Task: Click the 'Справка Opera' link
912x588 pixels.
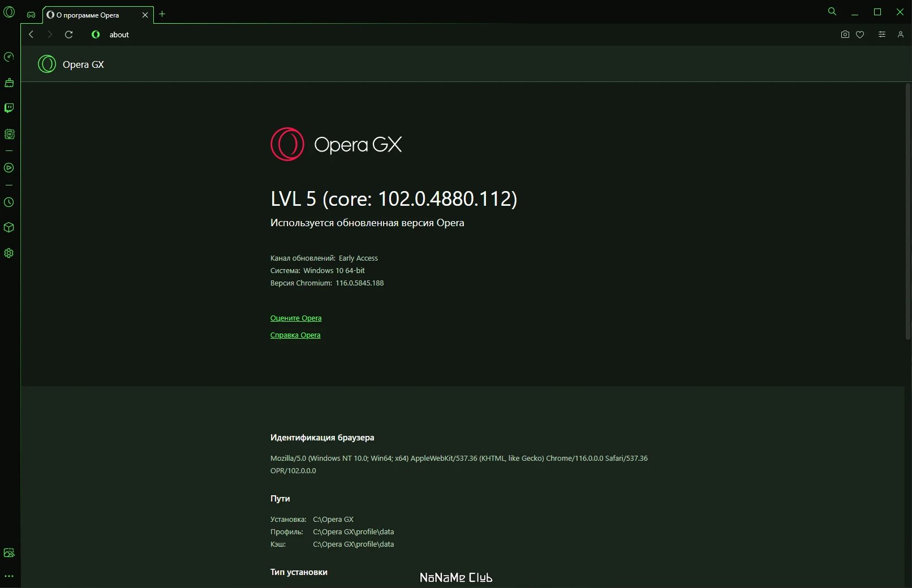Action: (295, 335)
